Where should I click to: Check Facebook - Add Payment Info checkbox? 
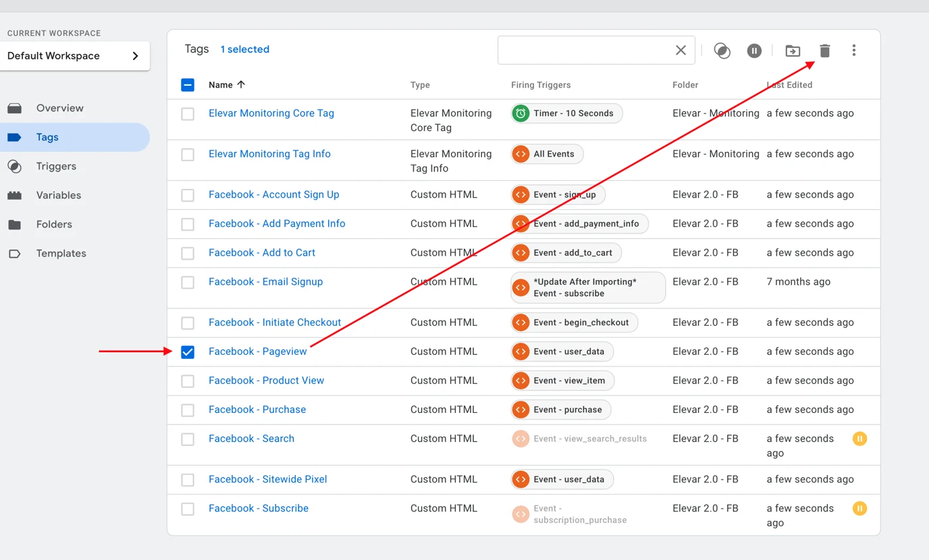pos(188,224)
